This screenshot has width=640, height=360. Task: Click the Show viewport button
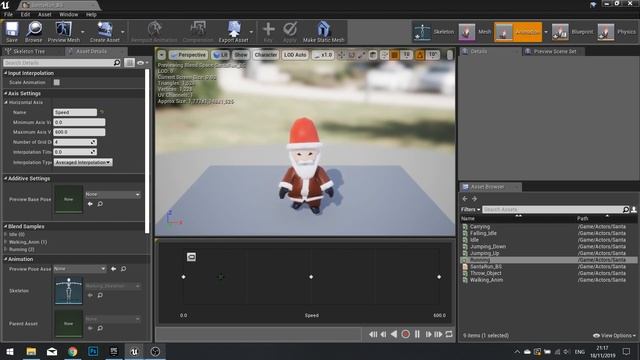pos(241,55)
